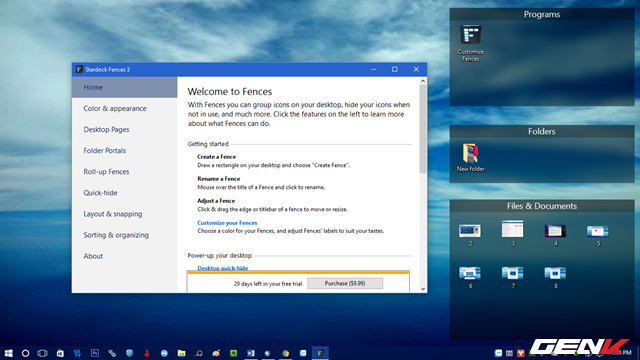Open Layout & snapping section
Screen dimensions: 640x360
(124, 214)
